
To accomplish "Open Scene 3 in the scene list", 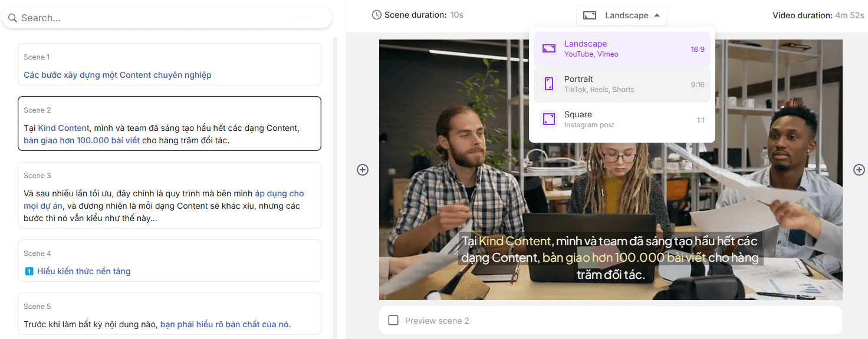I will pos(169,195).
